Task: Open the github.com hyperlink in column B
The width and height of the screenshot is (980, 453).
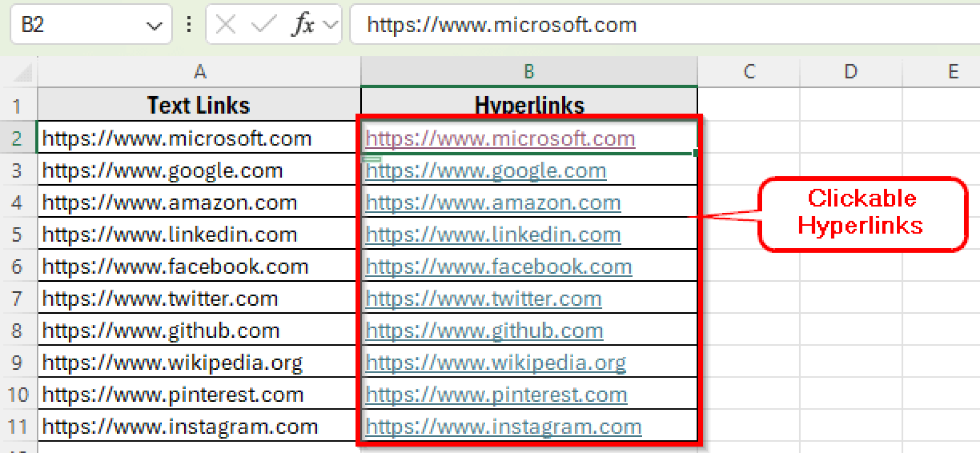Action: [x=483, y=330]
